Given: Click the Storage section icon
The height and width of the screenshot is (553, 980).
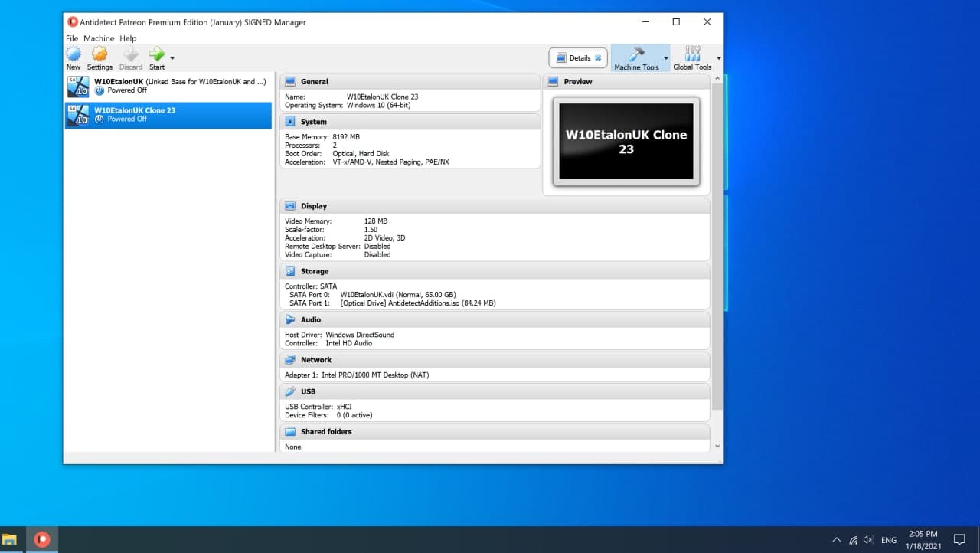Looking at the screenshot, I should click(x=290, y=271).
